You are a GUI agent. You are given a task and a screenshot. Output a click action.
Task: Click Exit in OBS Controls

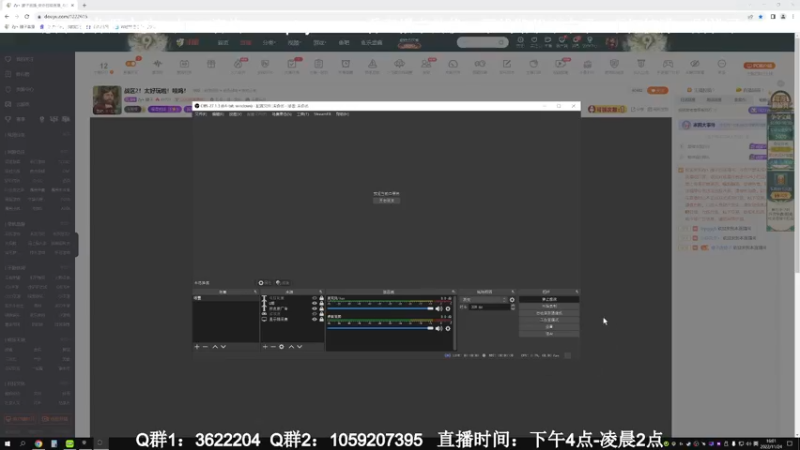(549, 334)
